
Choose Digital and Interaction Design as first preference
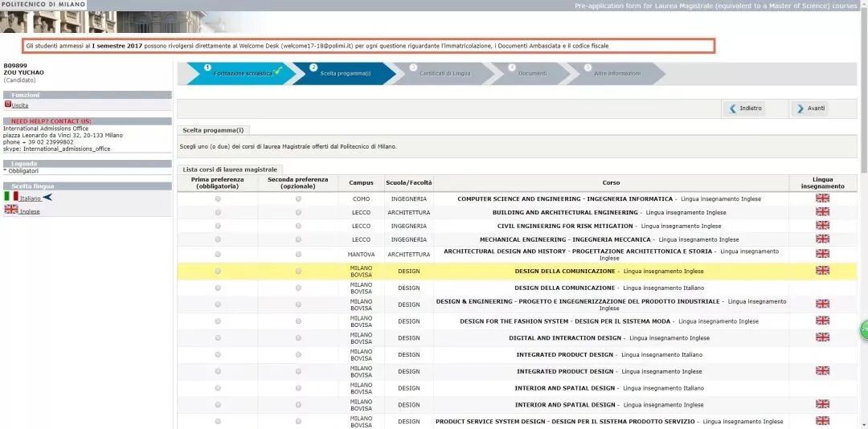(218, 337)
